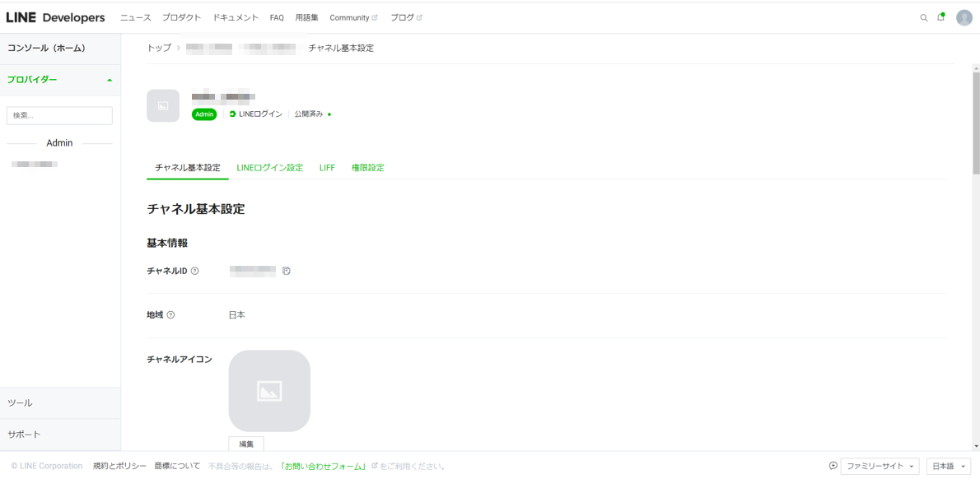This screenshot has height=479, width=980.
Task: Click the 日本 region value
Action: (x=237, y=314)
